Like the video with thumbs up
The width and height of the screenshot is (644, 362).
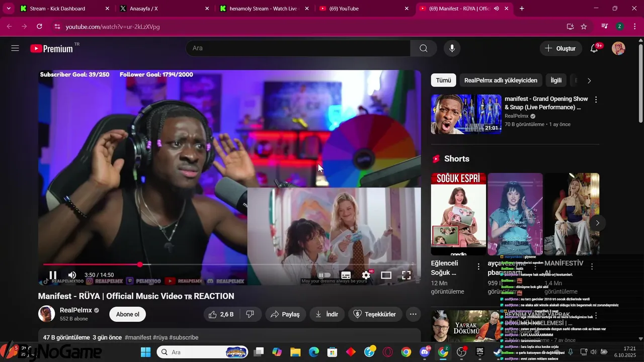[222, 314]
